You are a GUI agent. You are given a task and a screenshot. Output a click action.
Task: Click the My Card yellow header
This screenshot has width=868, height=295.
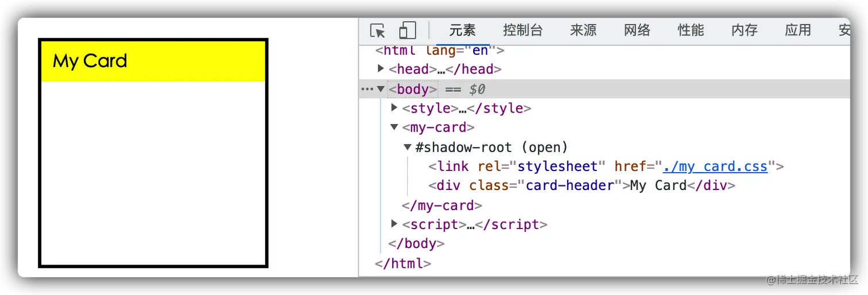[153, 61]
